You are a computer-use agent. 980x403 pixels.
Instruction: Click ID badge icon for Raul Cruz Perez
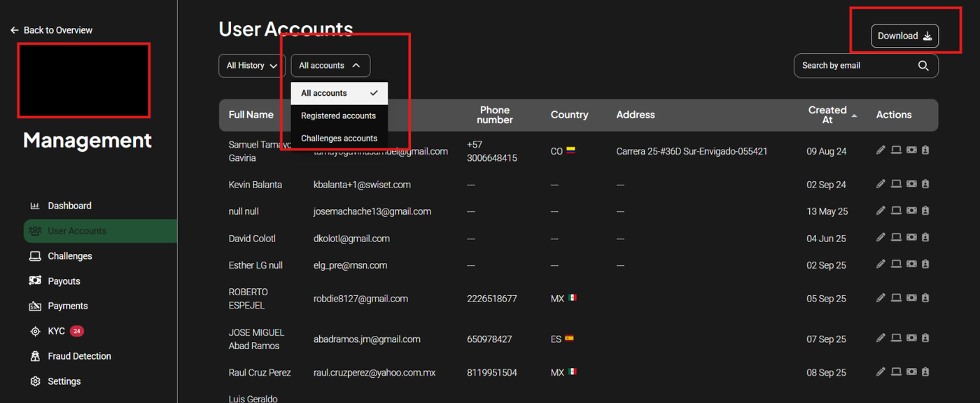925,372
